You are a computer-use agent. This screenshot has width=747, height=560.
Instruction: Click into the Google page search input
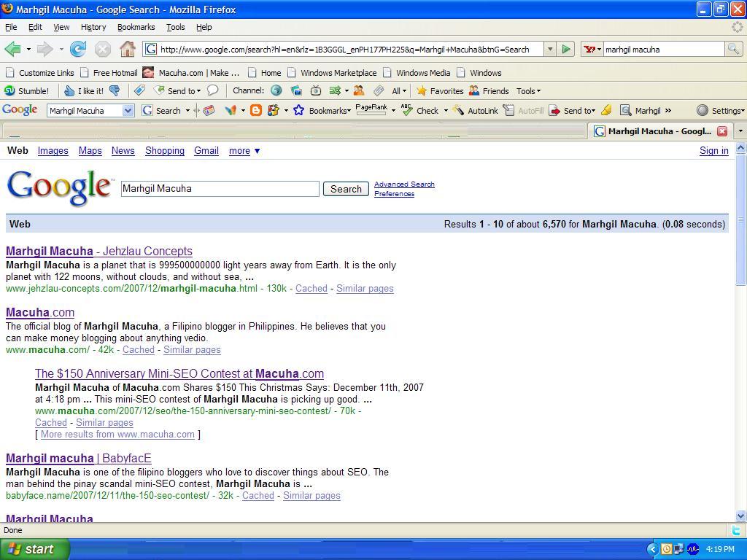pos(220,189)
